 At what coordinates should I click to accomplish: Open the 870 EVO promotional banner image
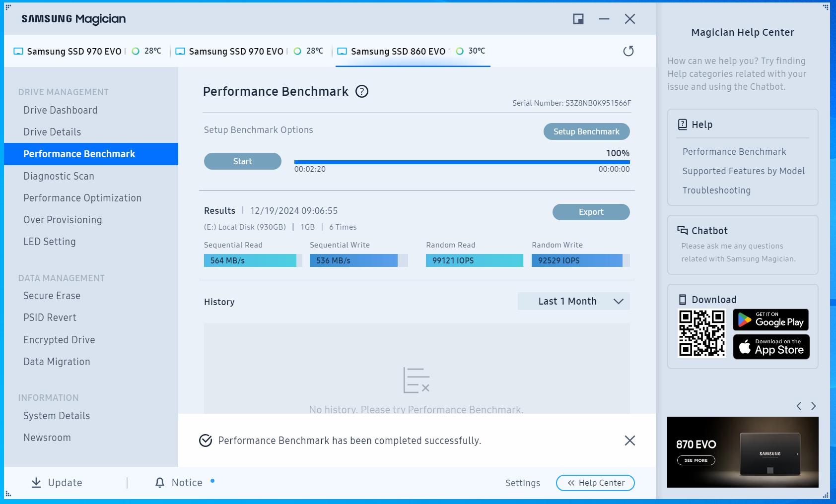pyautogui.click(x=743, y=452)
